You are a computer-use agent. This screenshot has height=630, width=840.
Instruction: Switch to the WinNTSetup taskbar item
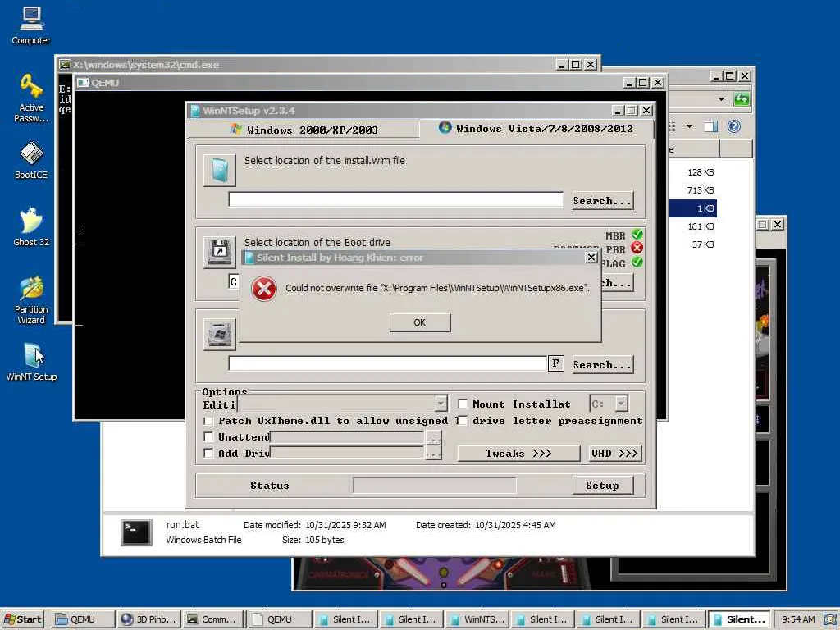click(x=477, y=619)
